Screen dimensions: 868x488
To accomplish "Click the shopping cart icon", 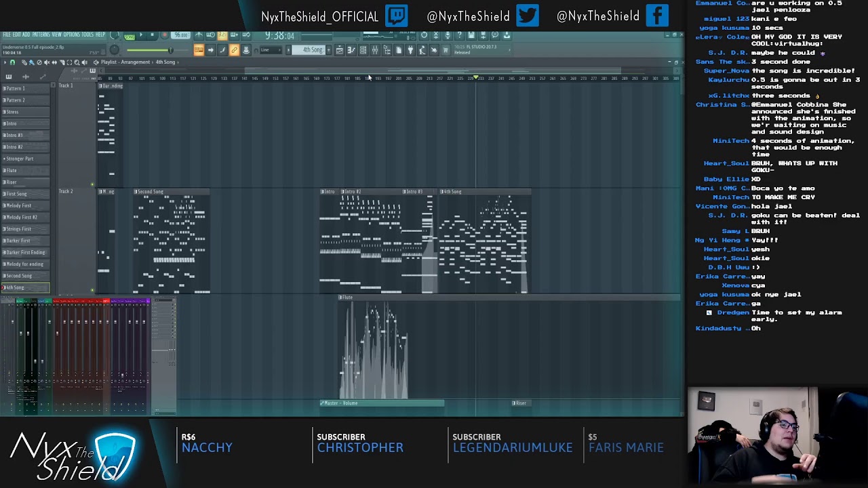I will tap(446, 50).
